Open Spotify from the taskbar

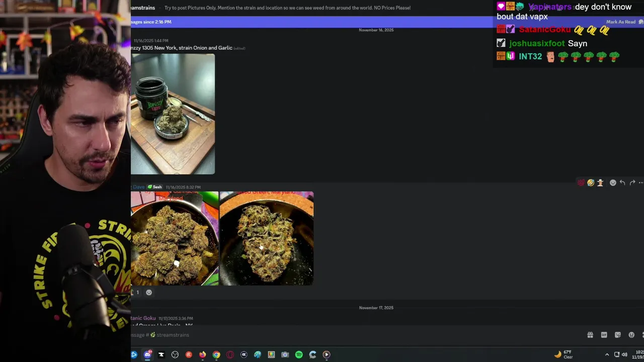[x=299, y=354]
